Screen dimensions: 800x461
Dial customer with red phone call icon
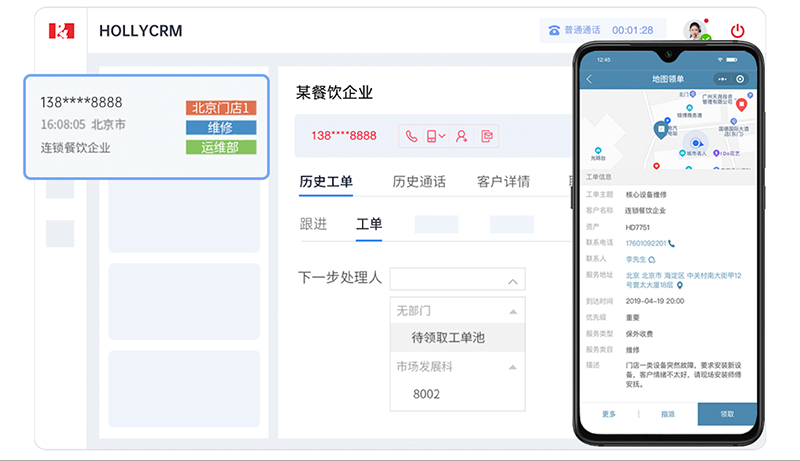pyautogui.click(x=411, y=136)
